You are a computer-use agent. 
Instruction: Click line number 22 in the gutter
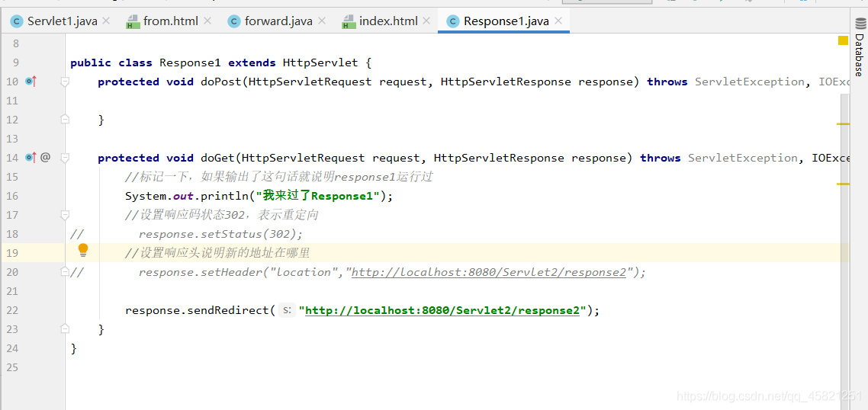pyautogui.click(x=12, y=310)
